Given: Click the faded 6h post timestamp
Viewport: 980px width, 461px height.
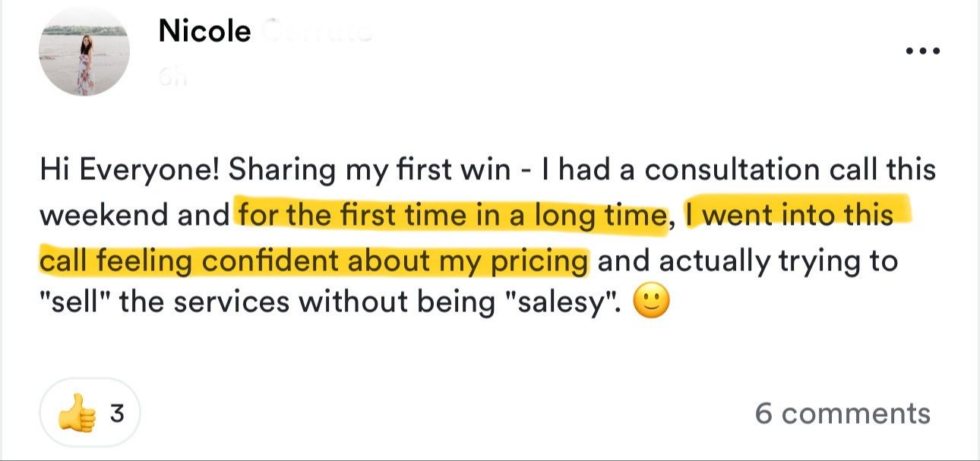Looking at the screenshot, I should pos(171,77).
